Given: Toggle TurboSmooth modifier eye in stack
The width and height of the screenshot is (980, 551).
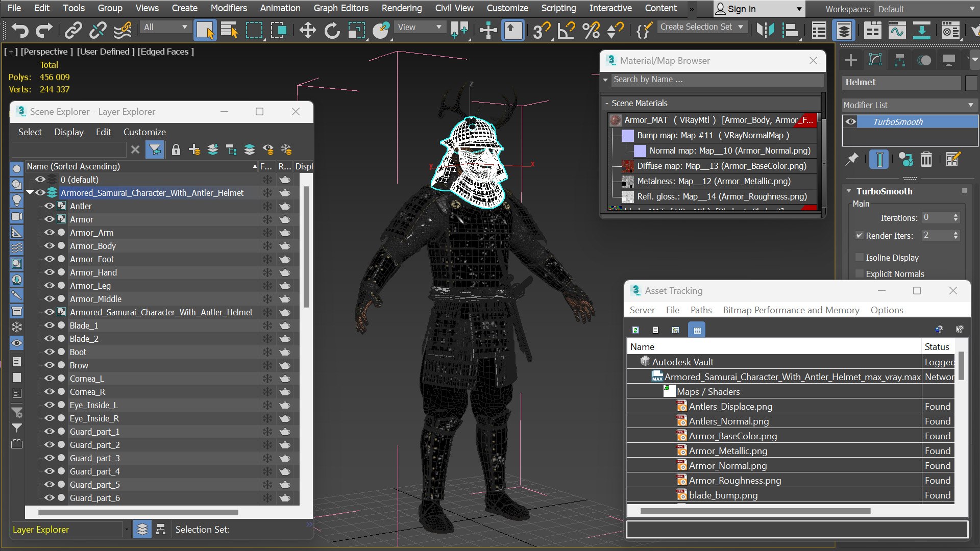Looking at the screenshot, I should click(850, 121).
